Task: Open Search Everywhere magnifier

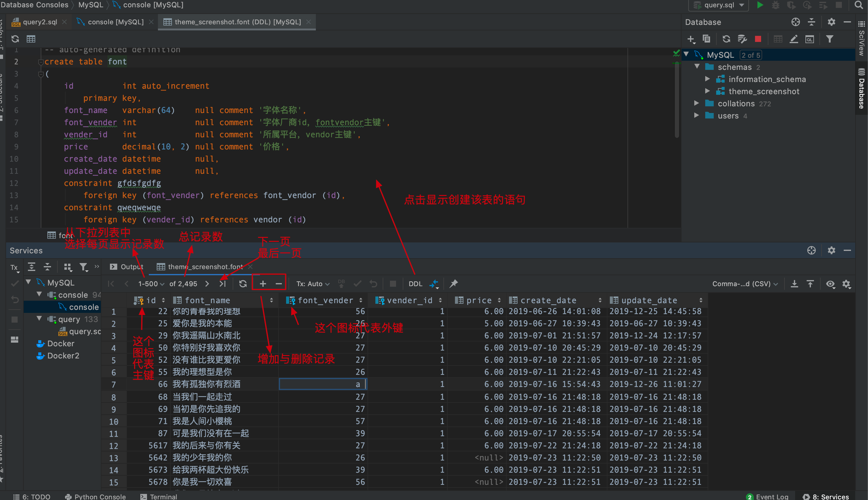Action: (858, 5)
